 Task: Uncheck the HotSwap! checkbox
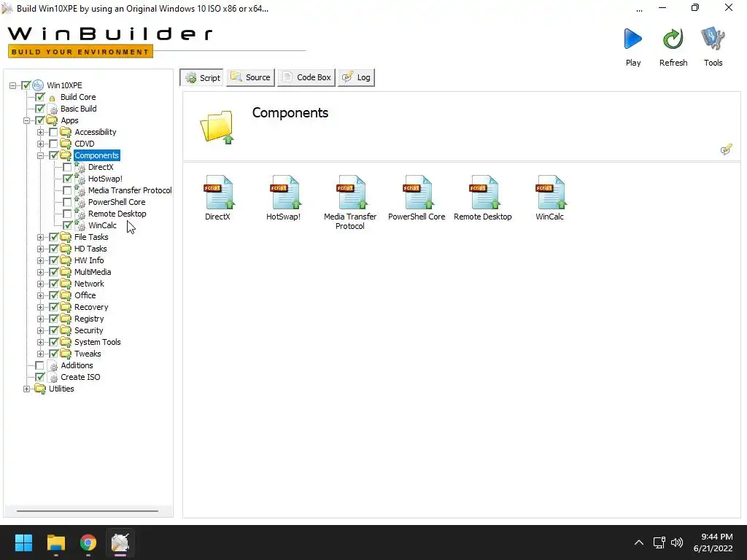(x=68, y=179)
